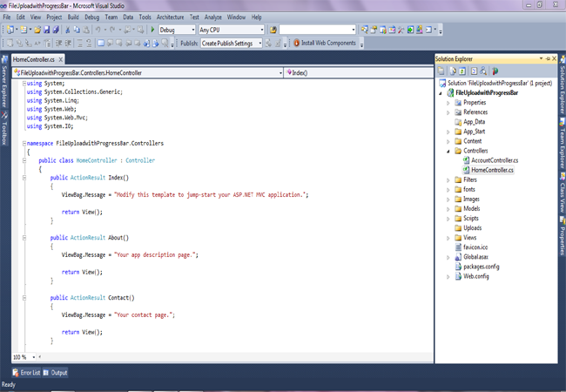
Task: Click the Install Web Components icon
Action: click(296, 43)
